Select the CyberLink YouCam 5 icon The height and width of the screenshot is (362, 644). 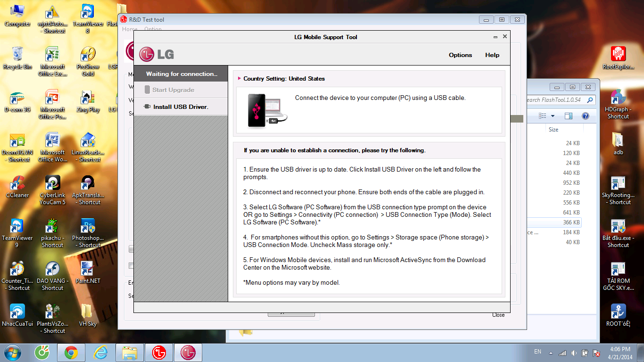pyautogui.click(x=52, y=190)
